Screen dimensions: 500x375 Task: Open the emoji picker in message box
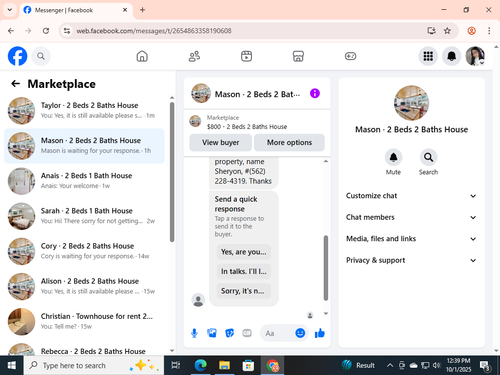[300, 333]
